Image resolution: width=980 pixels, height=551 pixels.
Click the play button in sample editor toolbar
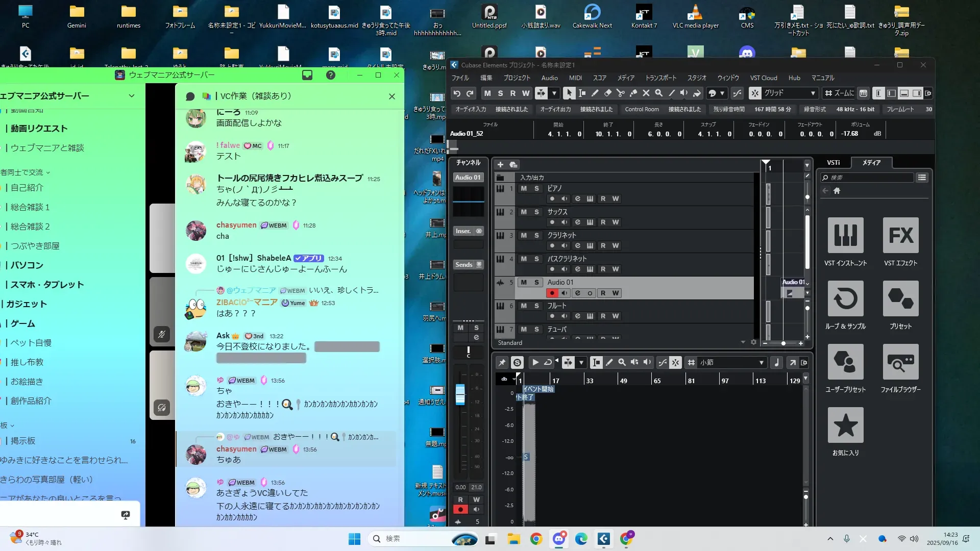point(535,363)
